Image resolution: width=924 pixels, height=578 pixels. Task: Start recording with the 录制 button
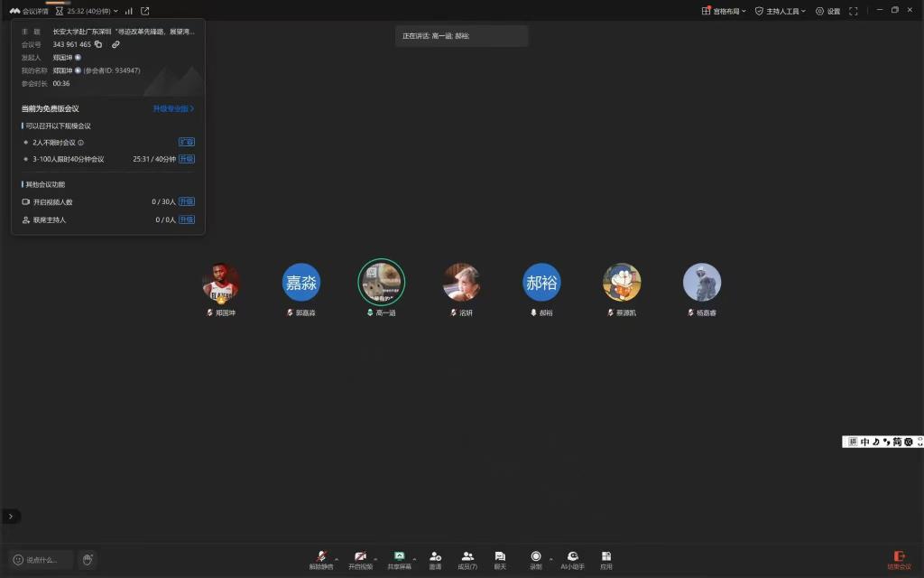[536, 560]
